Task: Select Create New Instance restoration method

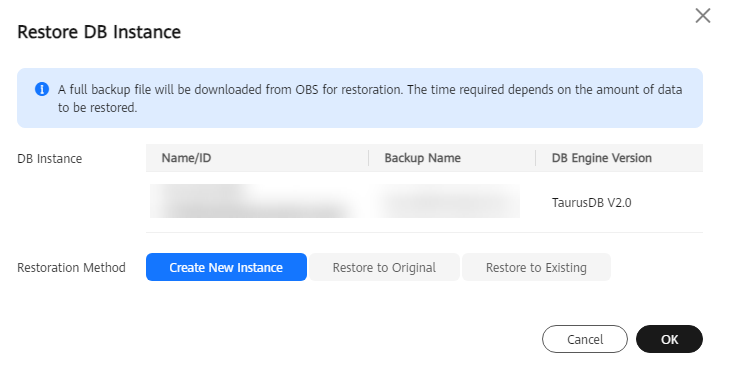Action: (226, 267)
